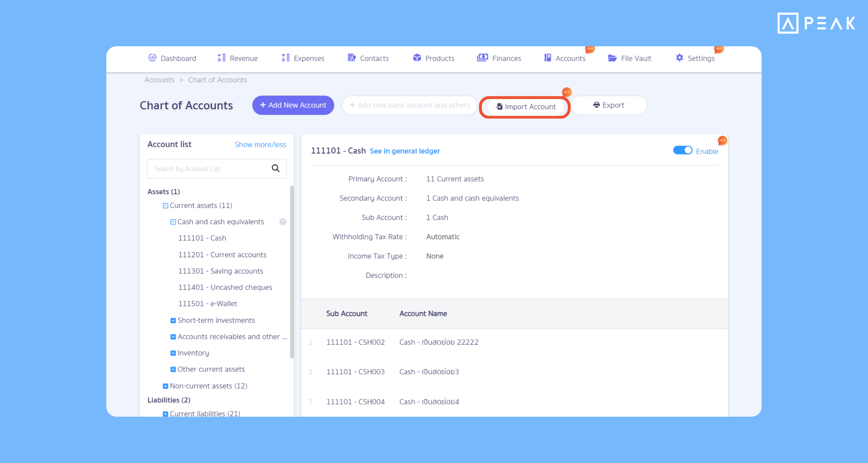Click the Chart of Accounts breadcrumb
This screenshot has height=463, width=868.
(x=218, y=80)
